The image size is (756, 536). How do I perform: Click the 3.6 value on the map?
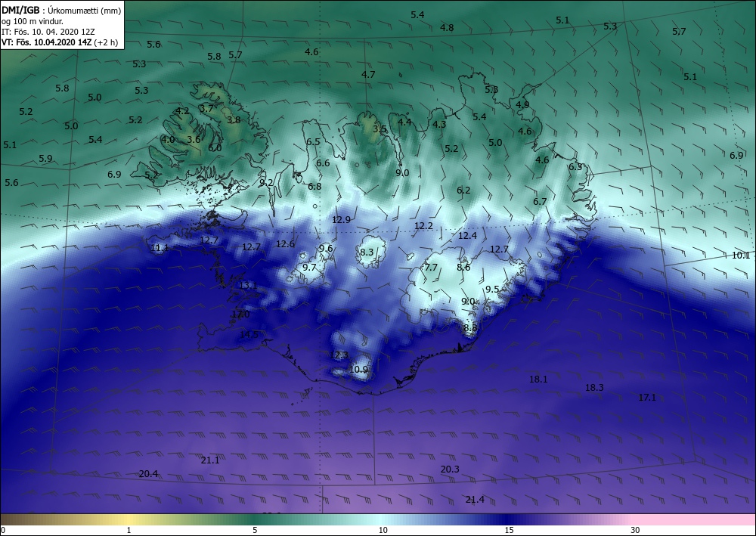tap(194, 139)
